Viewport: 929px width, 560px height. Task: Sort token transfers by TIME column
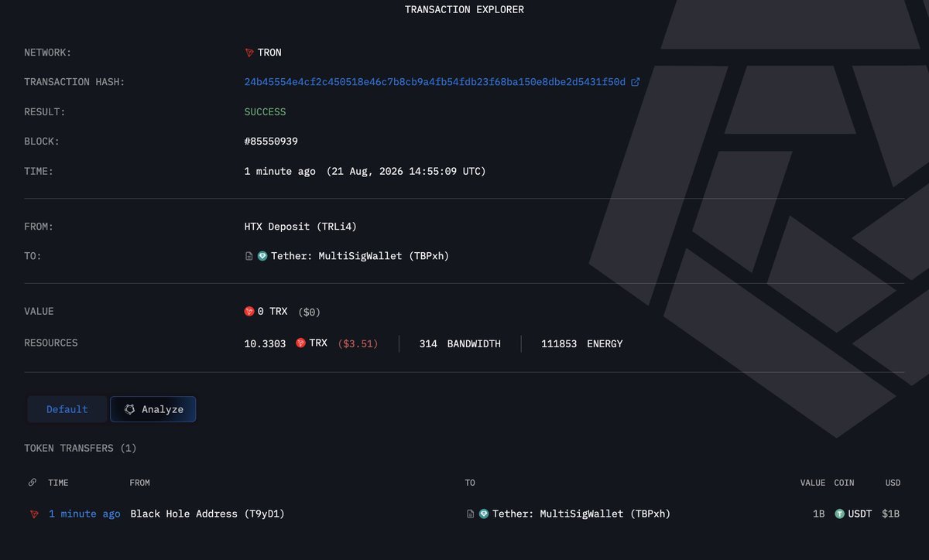(x=58, y=483)
